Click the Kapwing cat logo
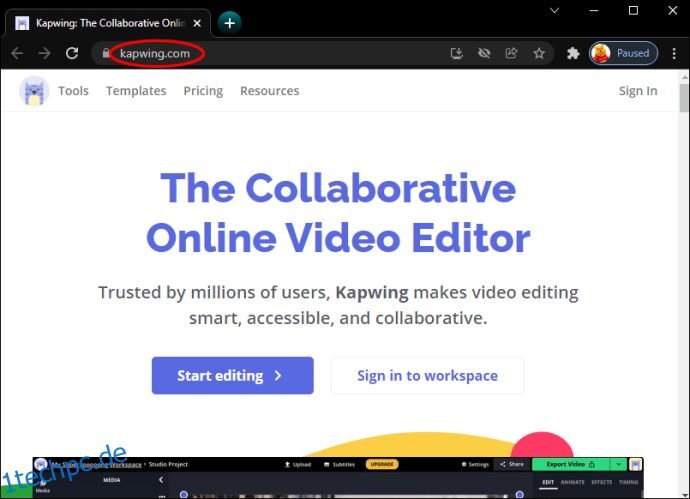This screenshot has height=499, width=690. tap(34, 91)
